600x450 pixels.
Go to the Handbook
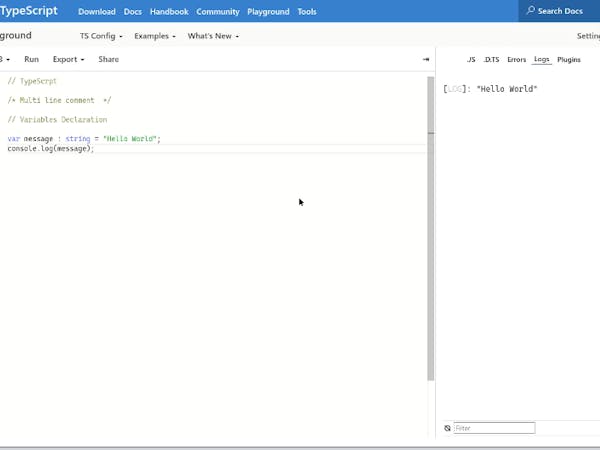(169, 11)
